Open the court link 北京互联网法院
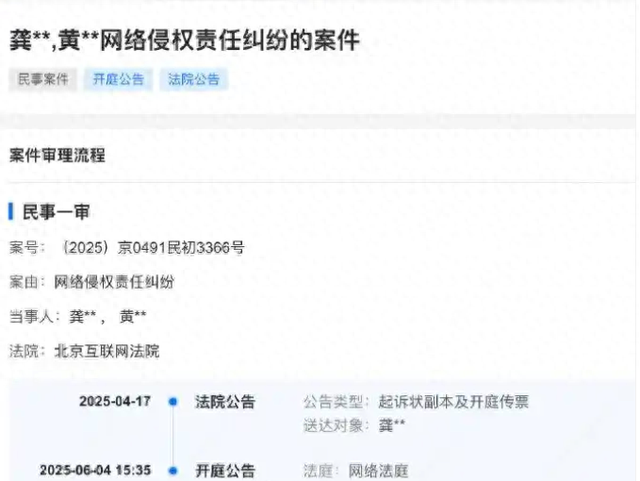Image resolution: width=640 pixels, height=481 pixels. [x=107, y=351]
